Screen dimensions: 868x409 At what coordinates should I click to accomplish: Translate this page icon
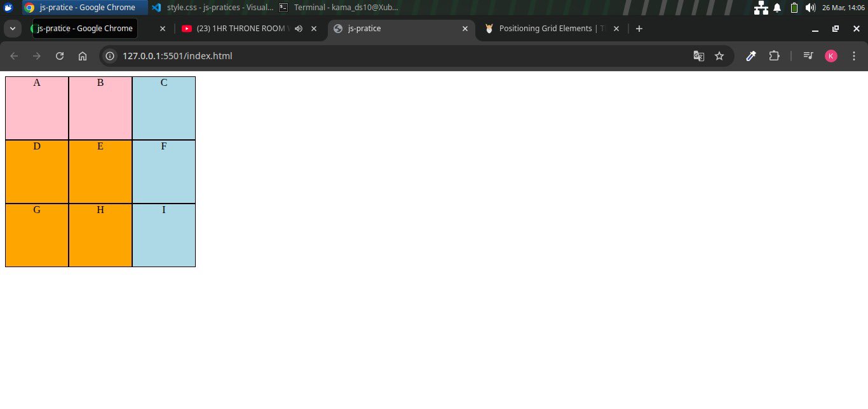(x=699, y=56)
